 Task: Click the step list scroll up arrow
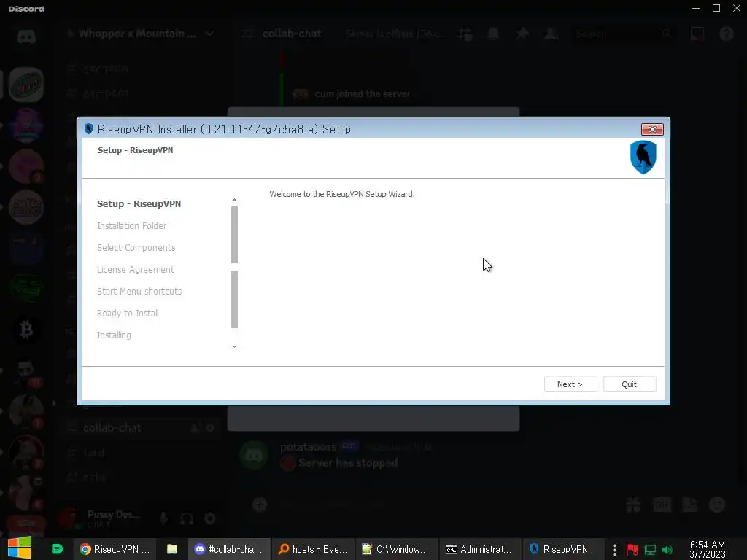coord(234,200)
